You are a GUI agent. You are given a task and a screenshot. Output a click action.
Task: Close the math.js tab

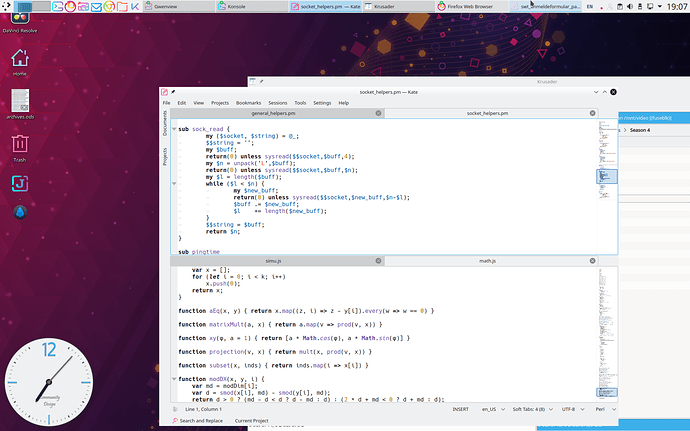tap(593, 261)
